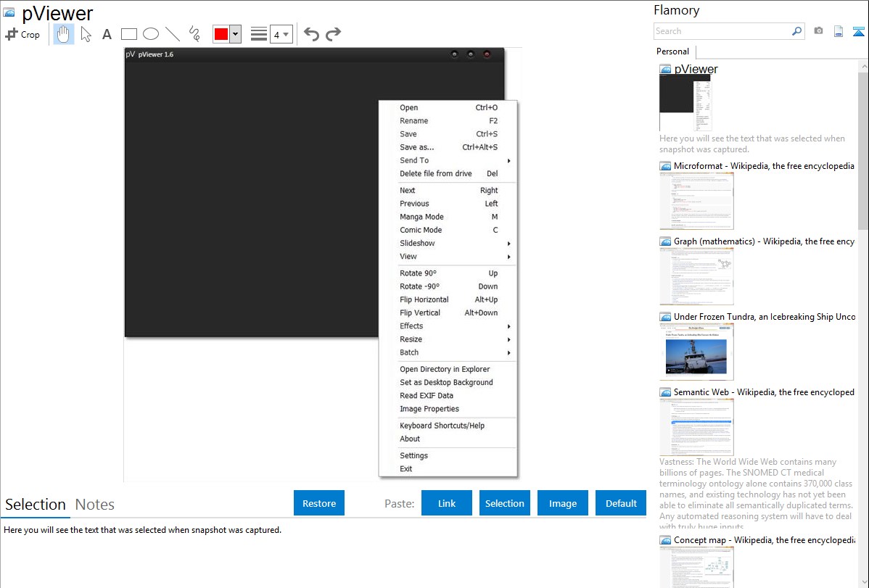Capture a snapshot with camera icon
Viewport: 869px width, 588px height.
(818, 31)
